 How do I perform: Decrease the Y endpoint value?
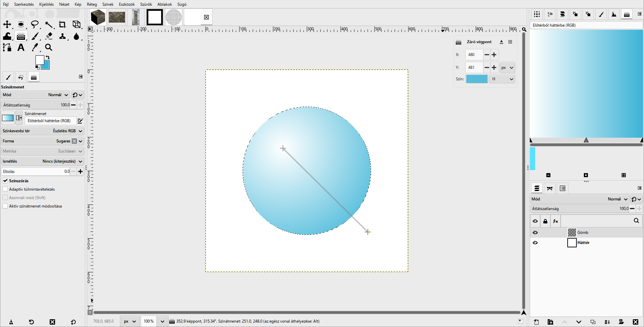[x=487, y=67]
